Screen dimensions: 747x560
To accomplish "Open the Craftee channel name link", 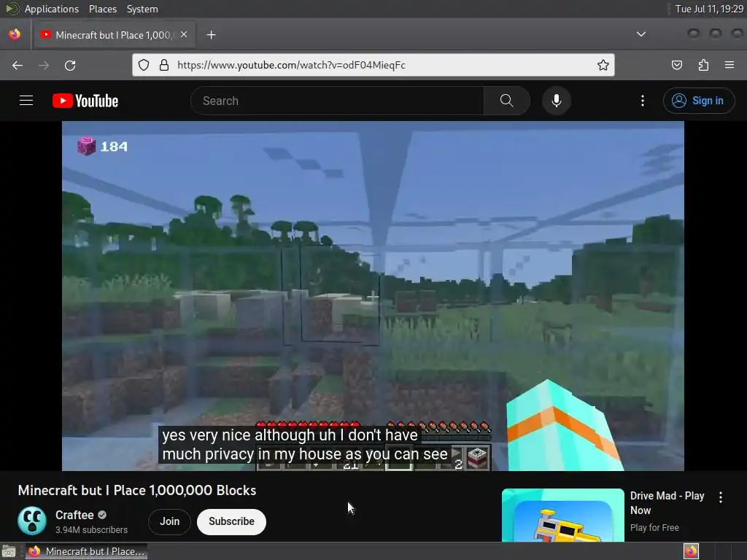I will pyautogui.click(x=74, y=516).
